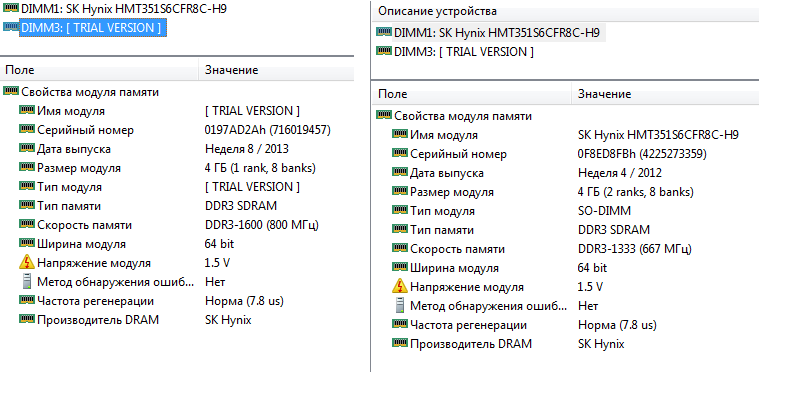This screenshot has height=408, width=792.
Task: Click right 'Свойства модуля памяти' group icon
Action: 384,115
